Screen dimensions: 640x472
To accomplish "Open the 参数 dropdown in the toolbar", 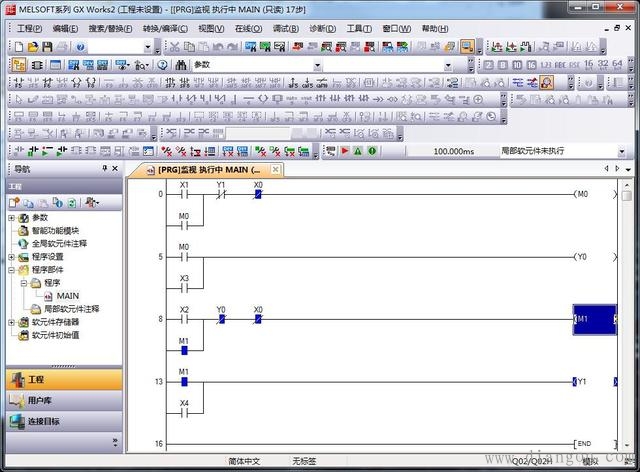I will coord(318,65).
